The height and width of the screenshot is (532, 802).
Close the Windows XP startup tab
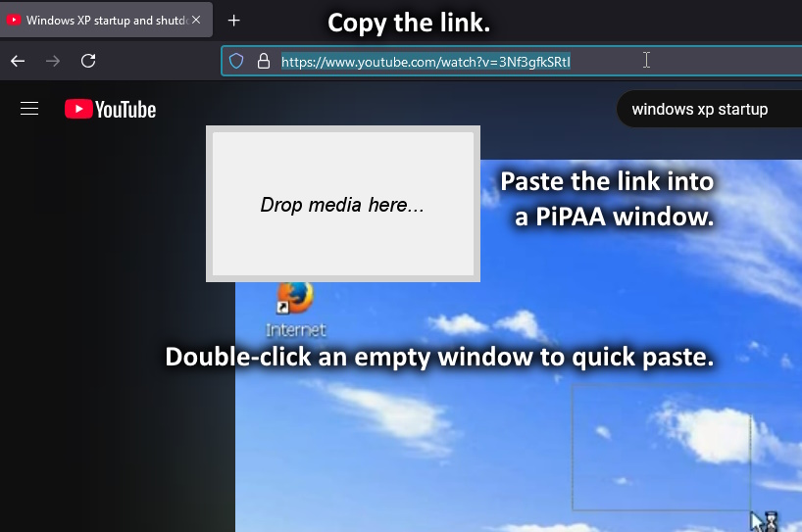pyautogui.click(x=196, y=20)
